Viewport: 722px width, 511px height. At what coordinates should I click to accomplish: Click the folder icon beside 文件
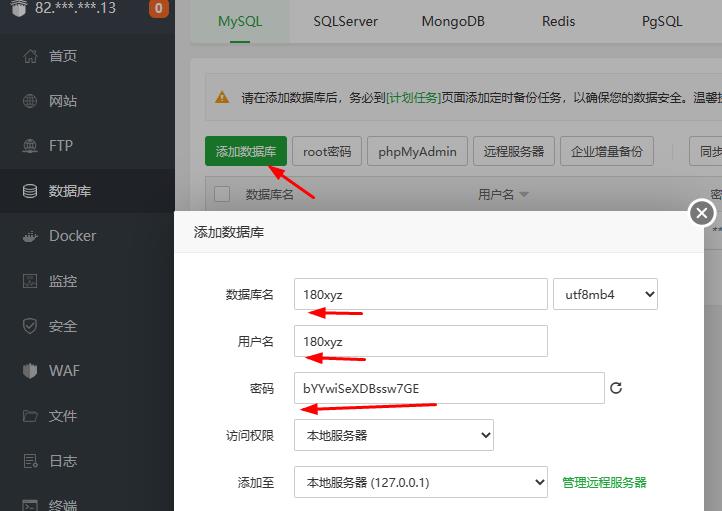click(30, 416)
